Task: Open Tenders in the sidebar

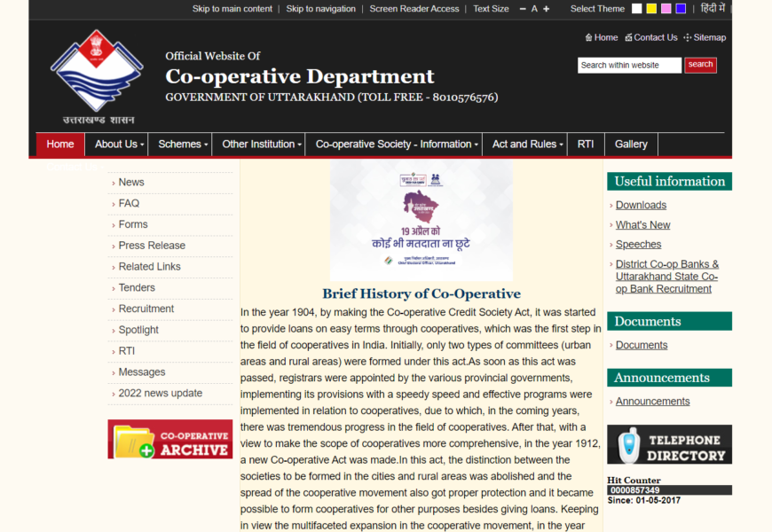Action: 137,288
